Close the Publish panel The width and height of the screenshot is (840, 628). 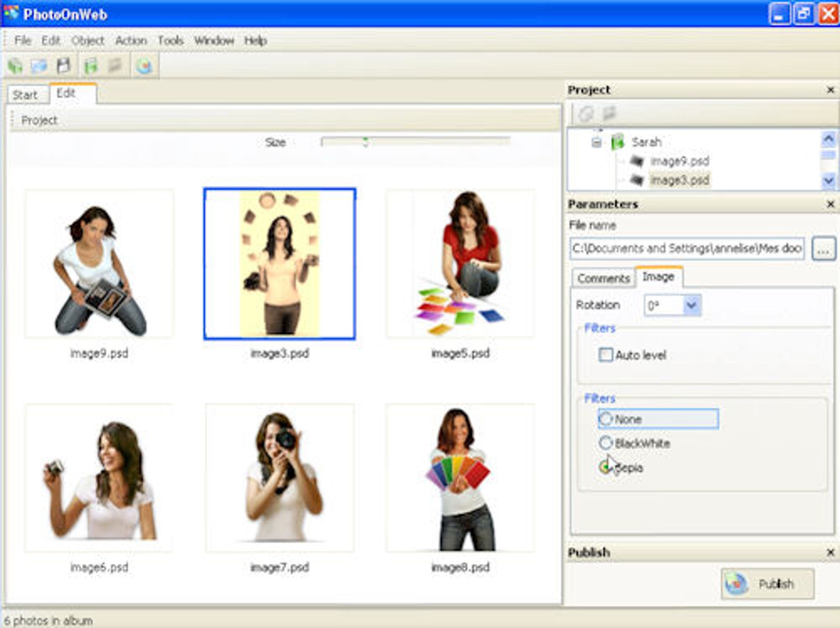click(830, 552)
